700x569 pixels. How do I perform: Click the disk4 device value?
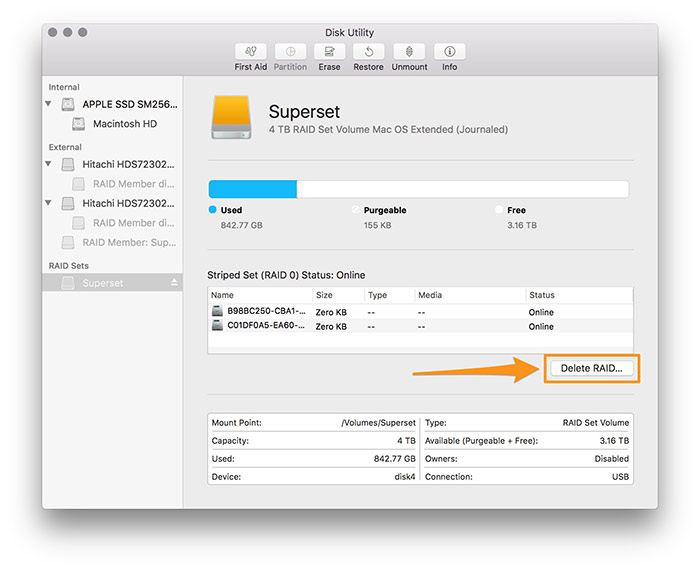click(404, 477)
